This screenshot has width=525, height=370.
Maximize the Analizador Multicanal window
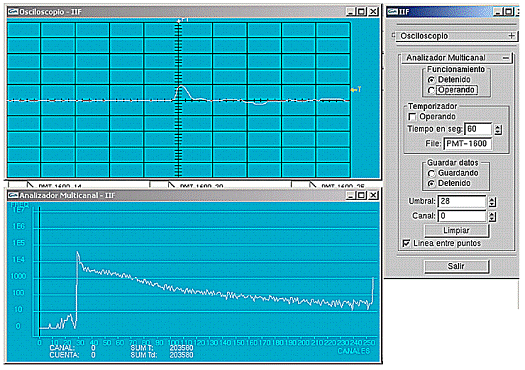pos(362,195)
